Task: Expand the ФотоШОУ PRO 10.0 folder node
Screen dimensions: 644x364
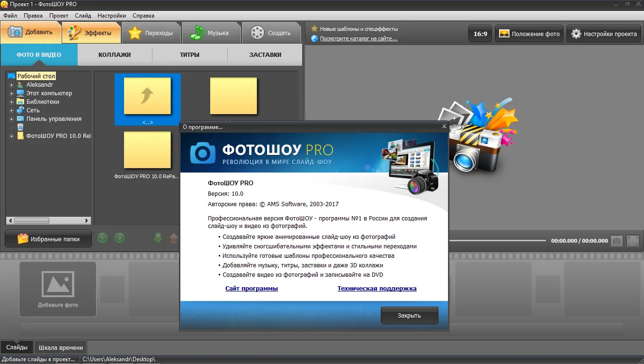Action: tap(12, 136)
